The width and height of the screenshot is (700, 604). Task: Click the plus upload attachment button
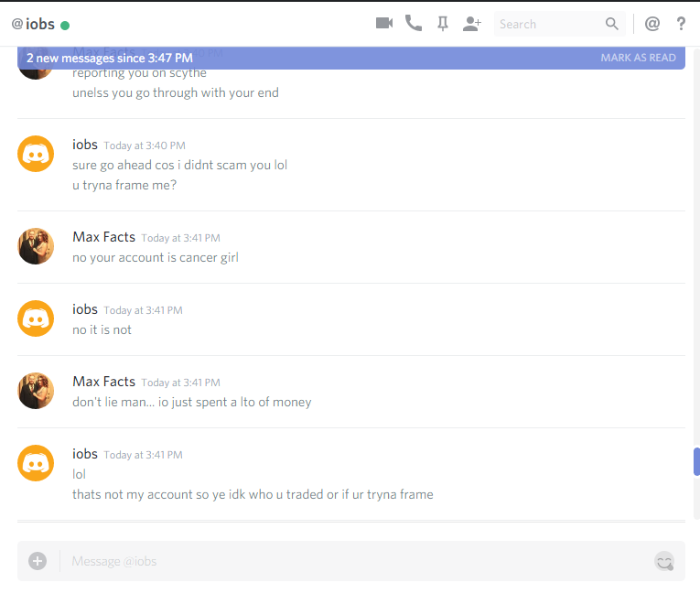(38, 561)
